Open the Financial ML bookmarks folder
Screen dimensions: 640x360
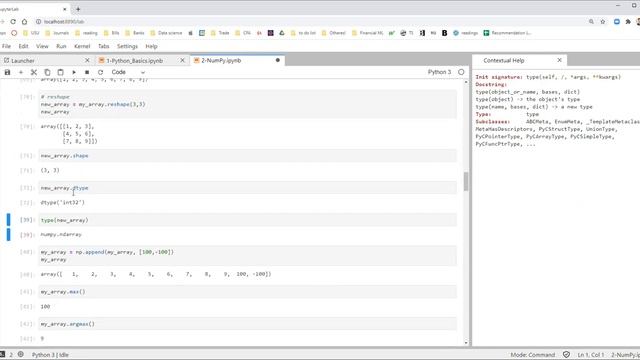(367, 33)
